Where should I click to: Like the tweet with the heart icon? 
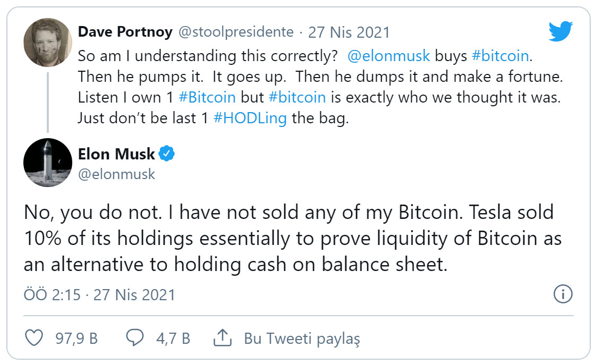tap(35, 338)
